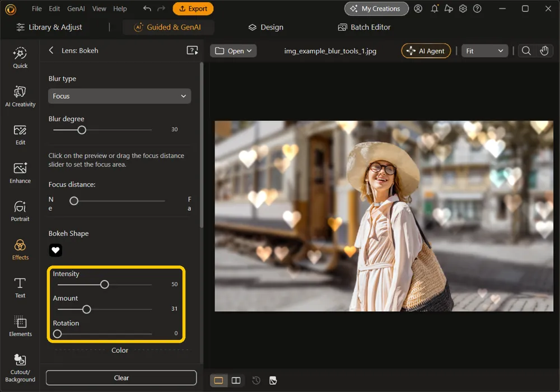Open the Elements sidebar panel
The width and height of the screenshot is (560, 392).
(x=20, y=326)
